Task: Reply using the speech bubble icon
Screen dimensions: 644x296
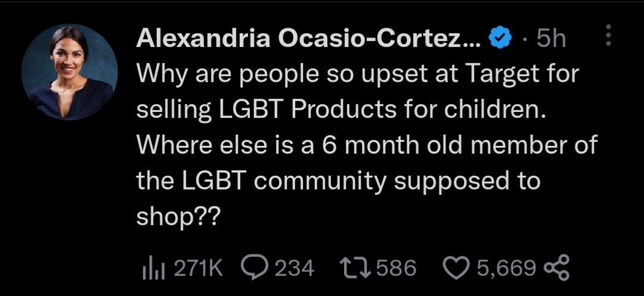Action: pyautogui.click(x=255, y=269)
